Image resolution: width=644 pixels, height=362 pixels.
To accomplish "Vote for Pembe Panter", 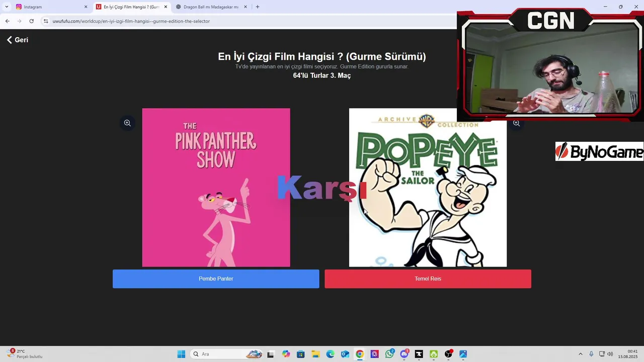I will coord(216,279).
